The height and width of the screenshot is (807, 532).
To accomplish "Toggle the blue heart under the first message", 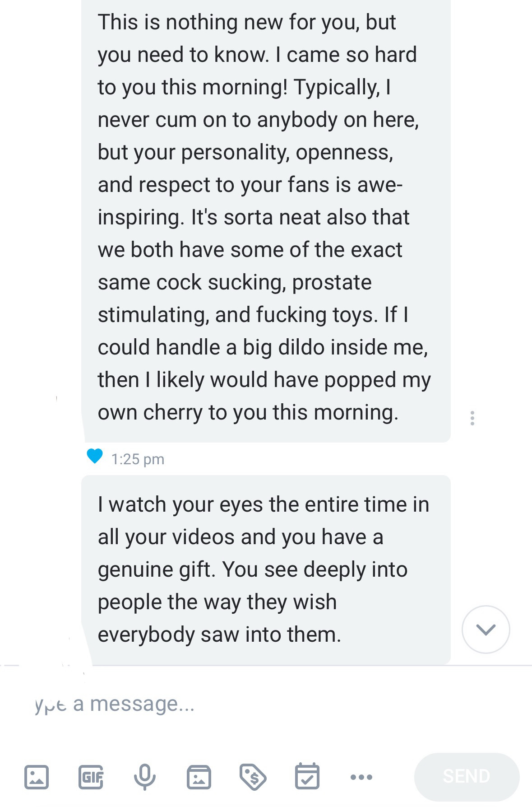I will [95, 456].
